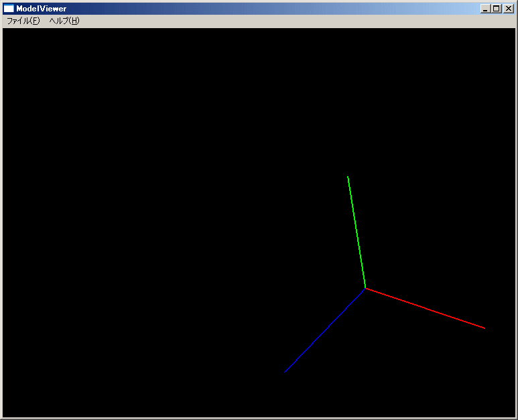Screen dimensions: 518x420
Task: Click the green Y axis line
Action: click(357, 232)
